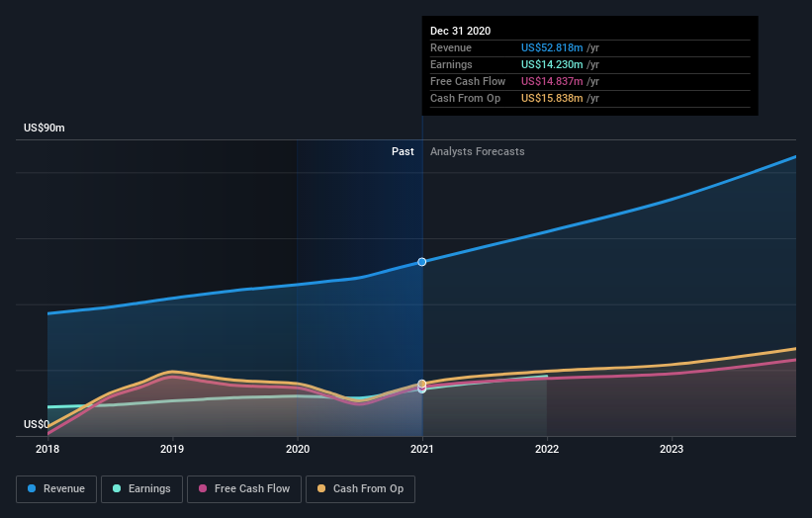Click the US$52.818m revenue value
The height and width of the screenshot is (518, 812).
point(552,47)
